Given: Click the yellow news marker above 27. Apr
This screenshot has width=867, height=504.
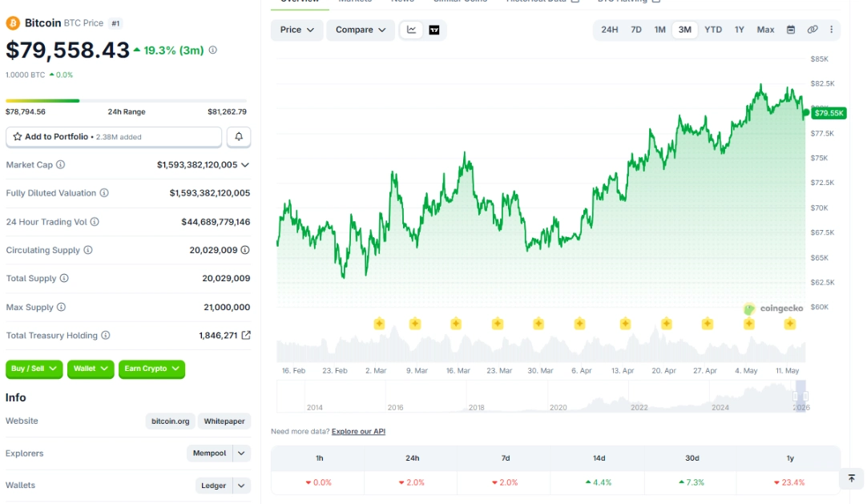Looking at the screenshot, I should [x=708, y=323].
